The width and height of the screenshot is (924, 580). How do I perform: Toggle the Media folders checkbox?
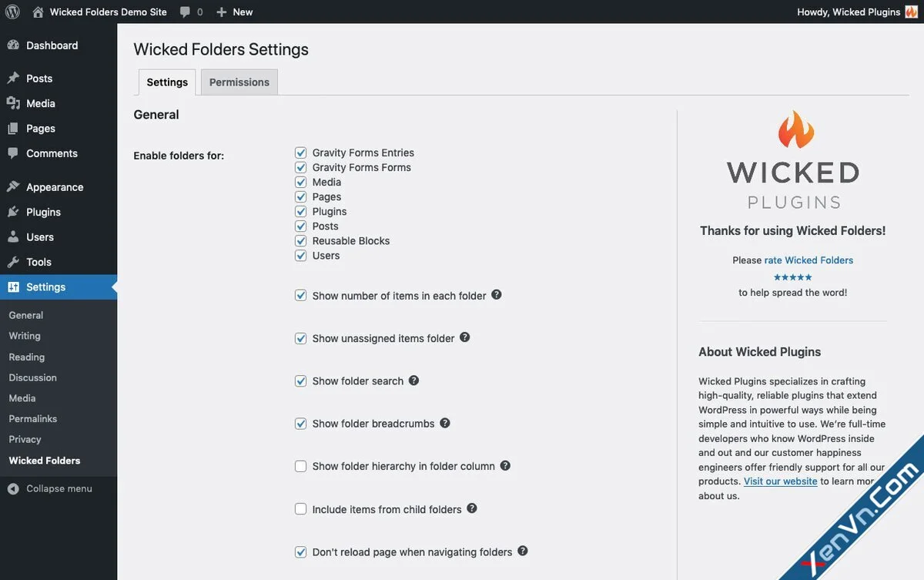[x=301, y=182]
